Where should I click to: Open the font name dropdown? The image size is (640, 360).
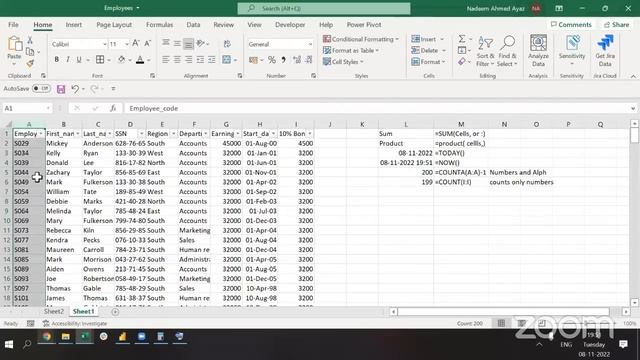[104, 44]
